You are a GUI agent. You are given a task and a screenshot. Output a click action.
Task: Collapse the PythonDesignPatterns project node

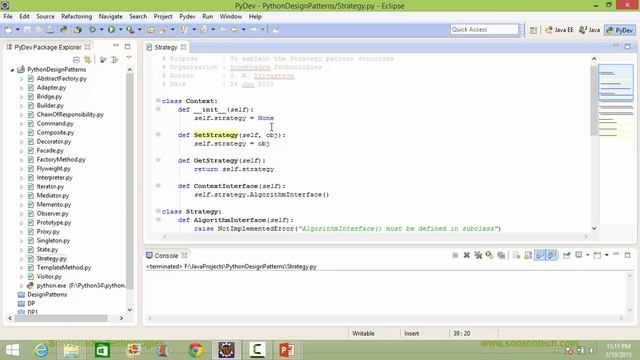point(12,70)
